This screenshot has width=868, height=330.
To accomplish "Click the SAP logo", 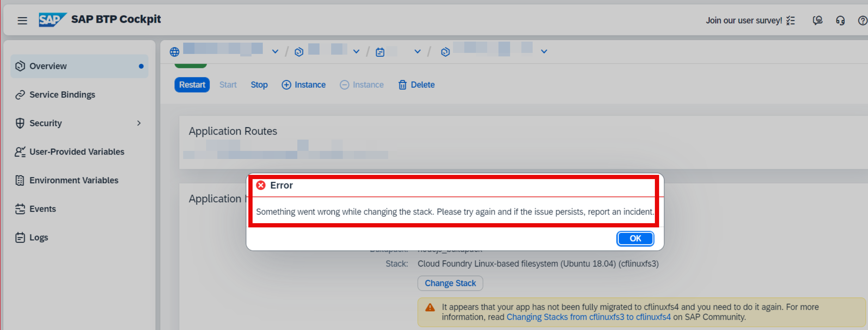I will pyautogui.click(x=52, y=19).
